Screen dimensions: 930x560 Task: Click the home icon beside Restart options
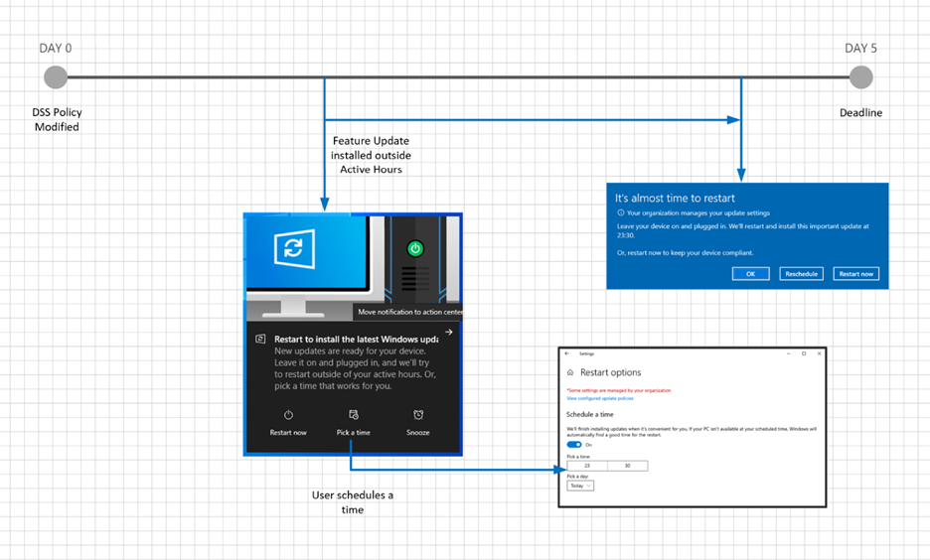point(570,372)
